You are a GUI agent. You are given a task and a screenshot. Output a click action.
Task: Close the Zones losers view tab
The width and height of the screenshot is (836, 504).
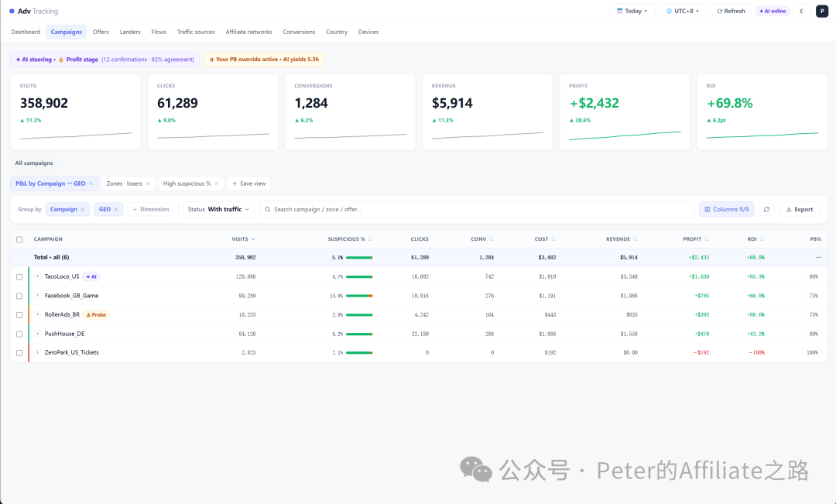(x=148, y=183)
